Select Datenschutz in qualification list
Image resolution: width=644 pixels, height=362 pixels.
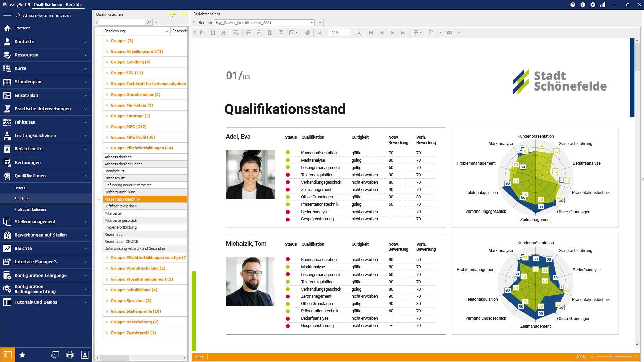pos(145,178)
